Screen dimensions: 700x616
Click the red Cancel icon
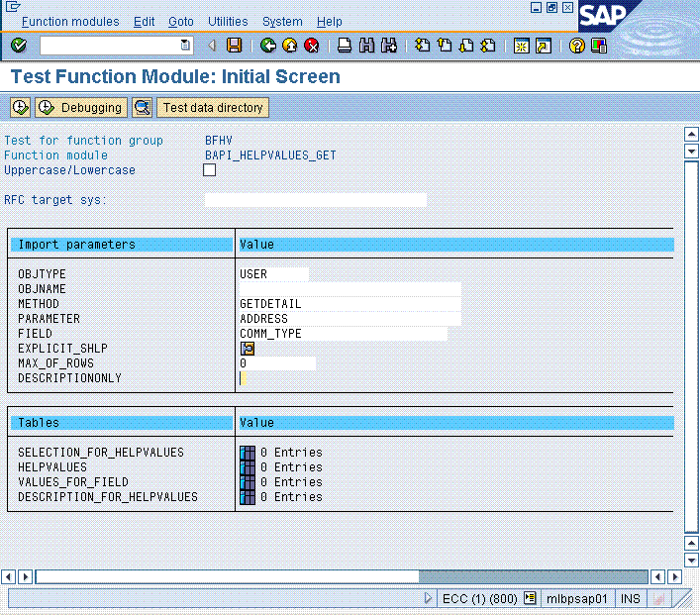312,46
